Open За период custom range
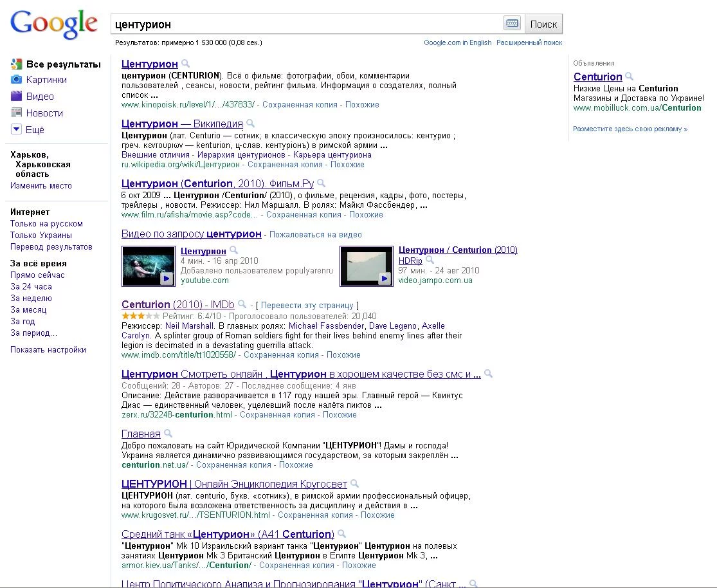This screenshot has height=588, width=717. click(33, 333)
